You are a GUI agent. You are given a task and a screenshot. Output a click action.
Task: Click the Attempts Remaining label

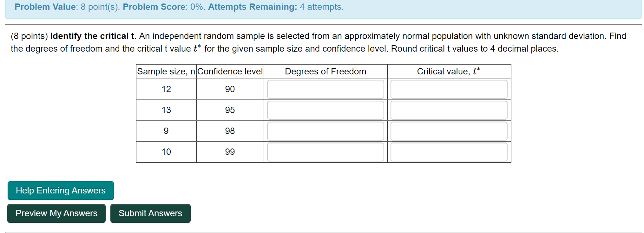(x=253, y=7)
